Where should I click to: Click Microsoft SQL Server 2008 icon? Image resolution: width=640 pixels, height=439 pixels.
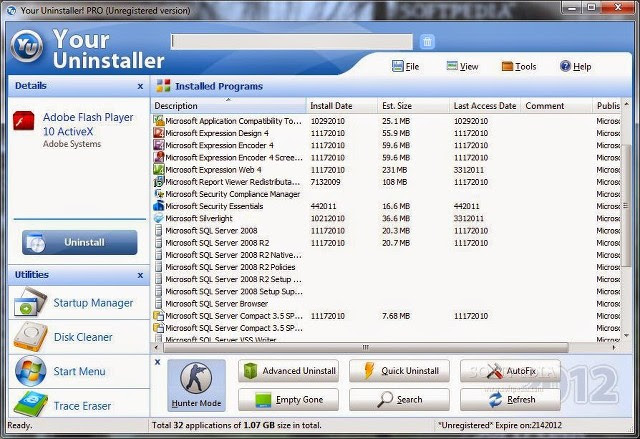(x=158, y=231)
